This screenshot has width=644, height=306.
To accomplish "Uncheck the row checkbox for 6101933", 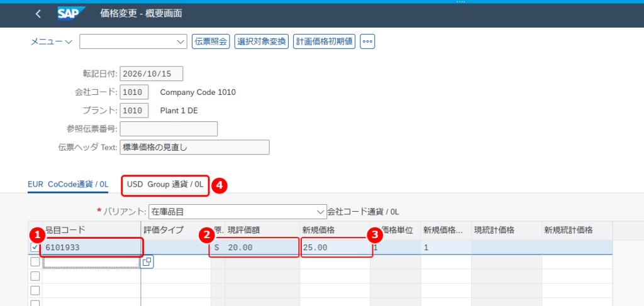I will click(35, 248).
